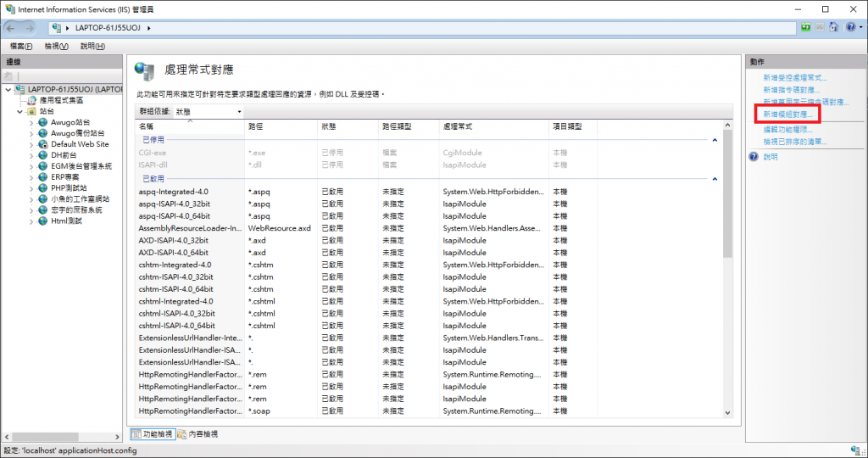Click 新增受控處理常式 action link

click(x=795, y=77)
